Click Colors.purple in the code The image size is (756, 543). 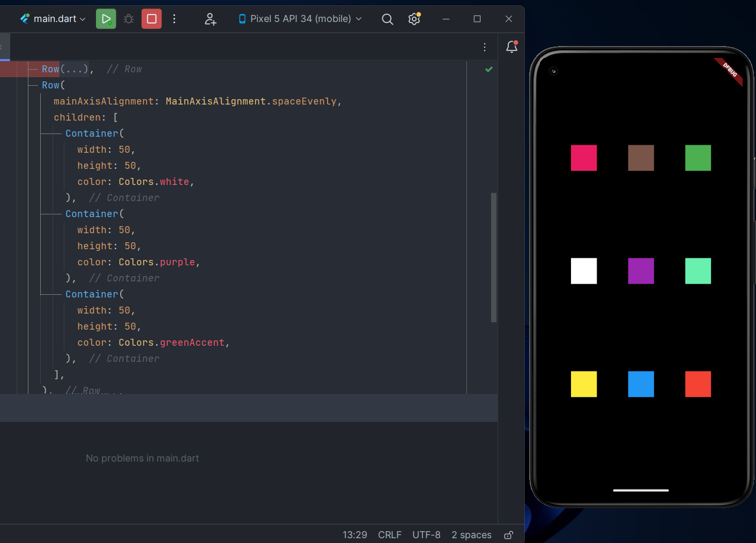[x=157, y=262]
